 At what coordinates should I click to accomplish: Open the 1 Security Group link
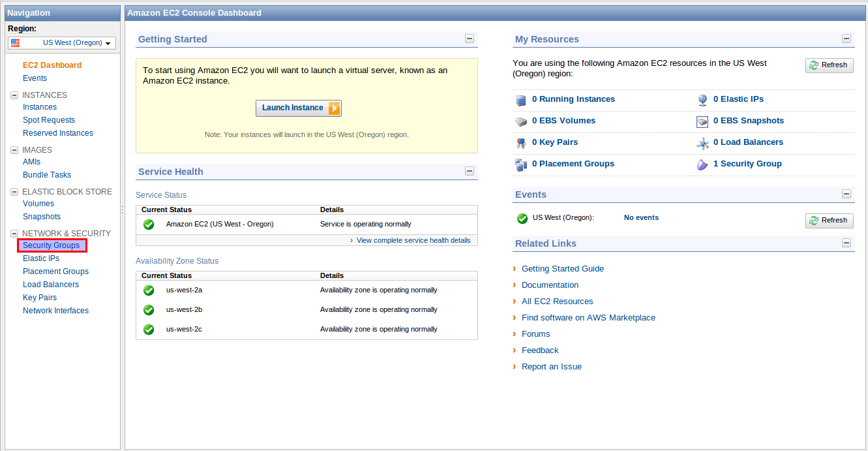[747, 164]
